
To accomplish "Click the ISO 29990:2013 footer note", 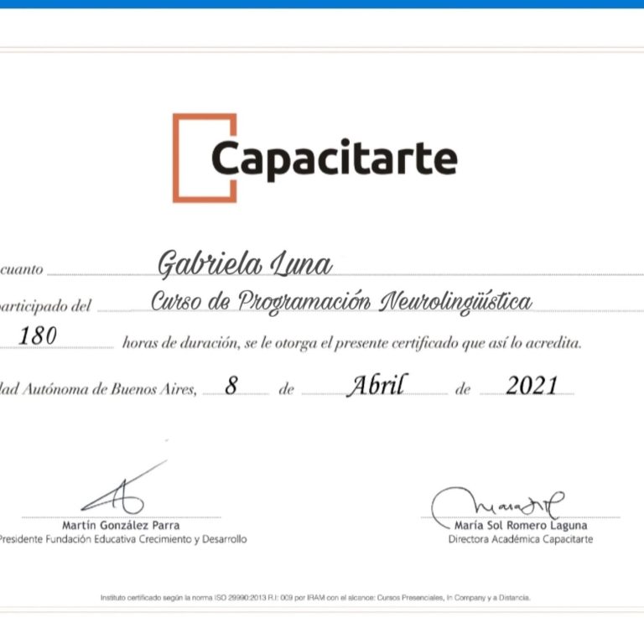I will pos(315,598).
